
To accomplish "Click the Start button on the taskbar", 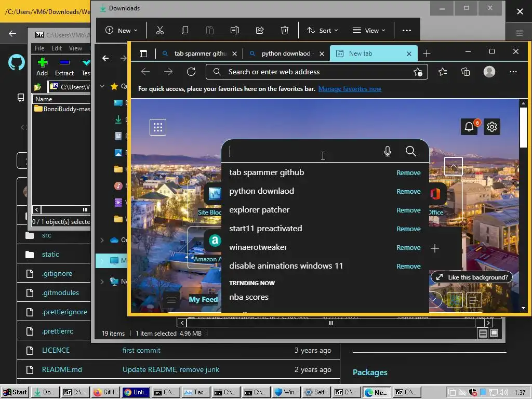I will pyautogui.click(x=15, y=392).
